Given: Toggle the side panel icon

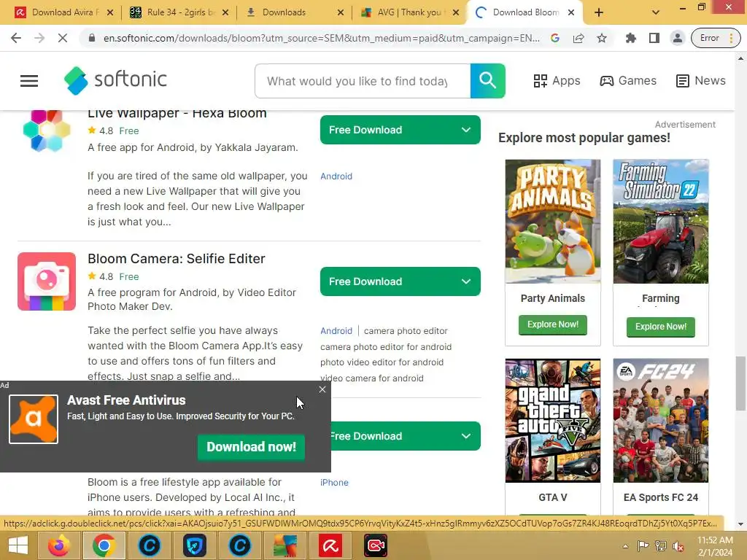Looking at the screenshot, I should (x=654, y=38).
